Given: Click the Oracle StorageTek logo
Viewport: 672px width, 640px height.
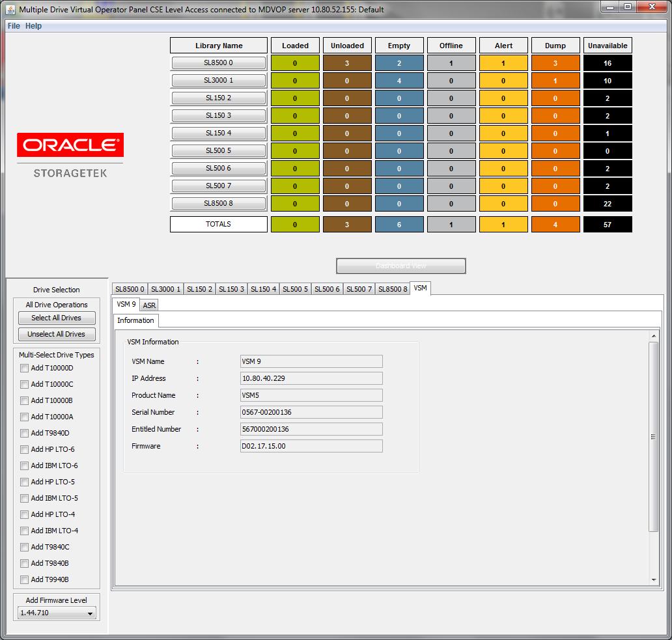Looking at the screenshot, I should point(70,156).
